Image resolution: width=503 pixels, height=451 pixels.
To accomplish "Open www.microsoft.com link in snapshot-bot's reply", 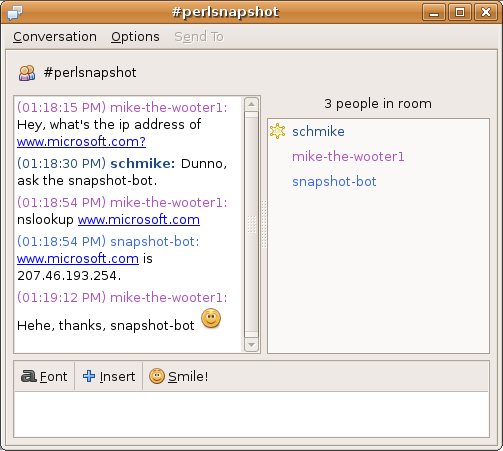I will coord(78,259).
